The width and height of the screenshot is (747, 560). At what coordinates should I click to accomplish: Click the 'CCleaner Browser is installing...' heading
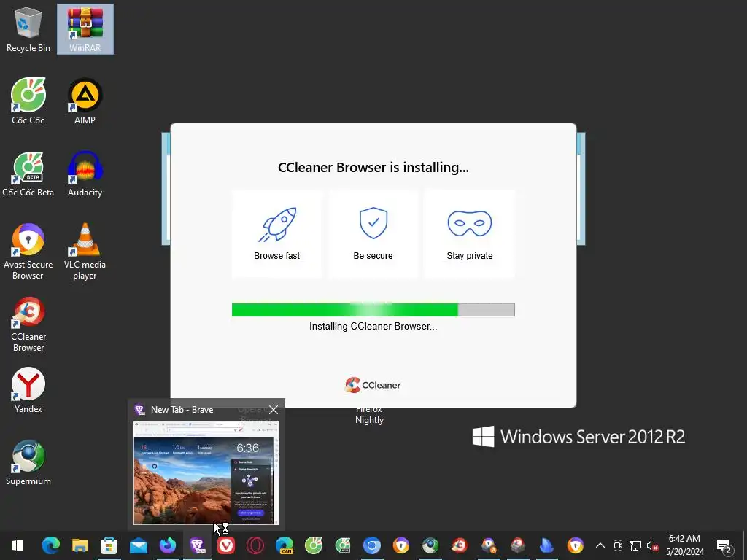373,167
